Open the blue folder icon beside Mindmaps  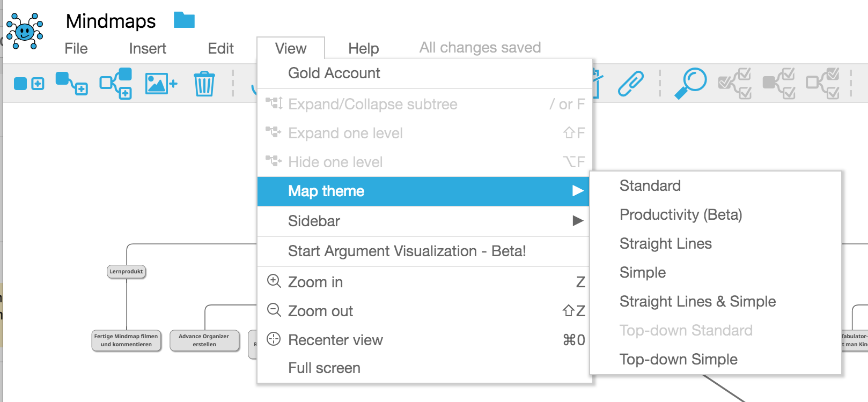pos(184,20)
